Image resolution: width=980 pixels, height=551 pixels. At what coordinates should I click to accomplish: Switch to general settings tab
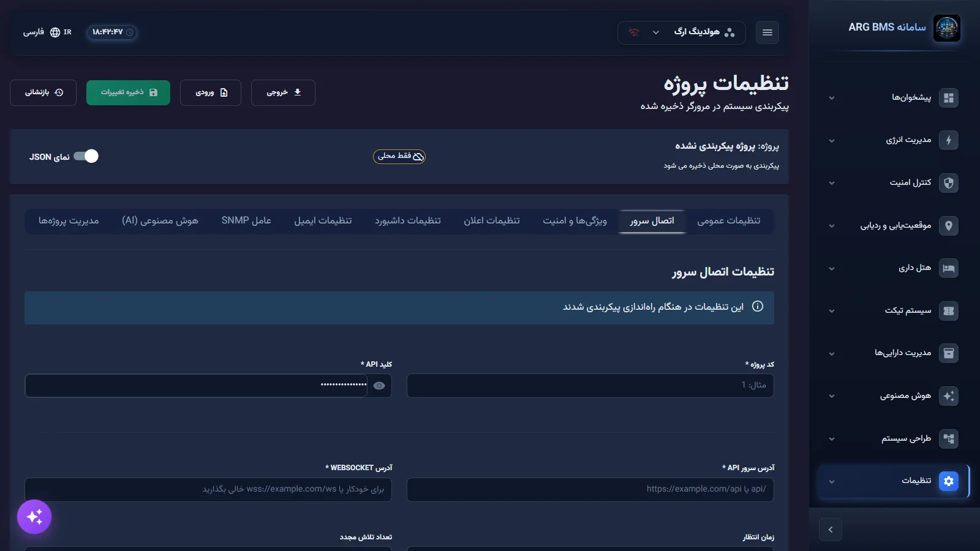point(729,221)
